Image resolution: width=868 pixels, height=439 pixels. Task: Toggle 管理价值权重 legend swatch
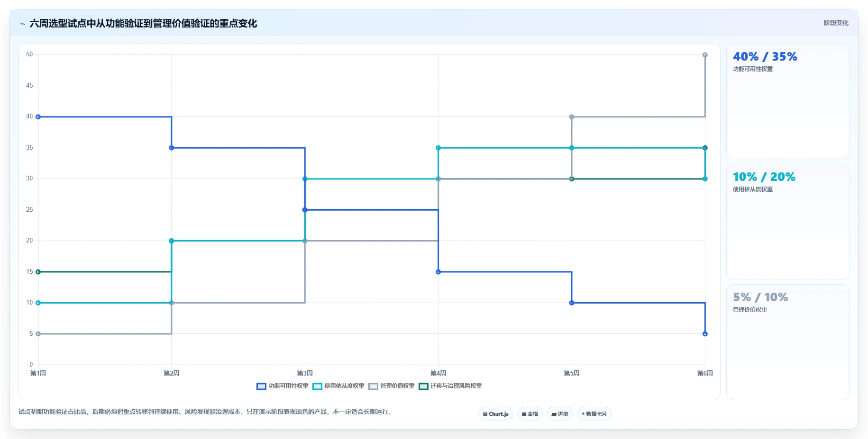[x=373, y=386]
